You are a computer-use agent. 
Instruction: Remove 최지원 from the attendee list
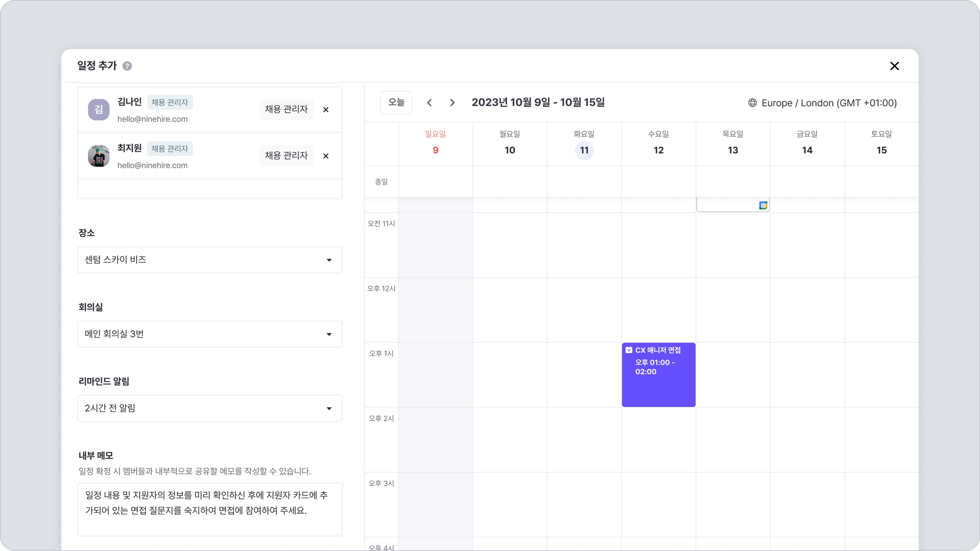coord(326,156)
